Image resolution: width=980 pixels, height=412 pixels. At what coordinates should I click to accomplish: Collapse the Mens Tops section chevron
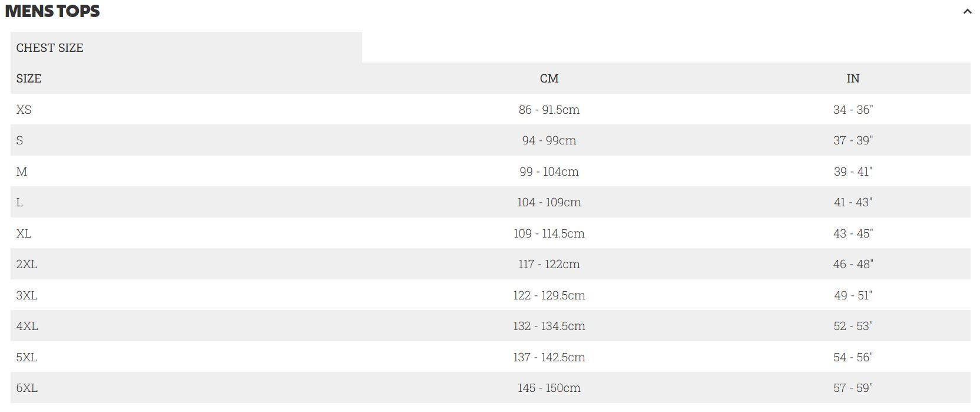coord(967,11)
